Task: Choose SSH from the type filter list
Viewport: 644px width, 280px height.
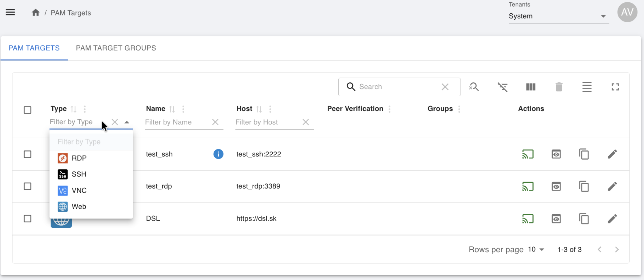Action: (79, 174)
